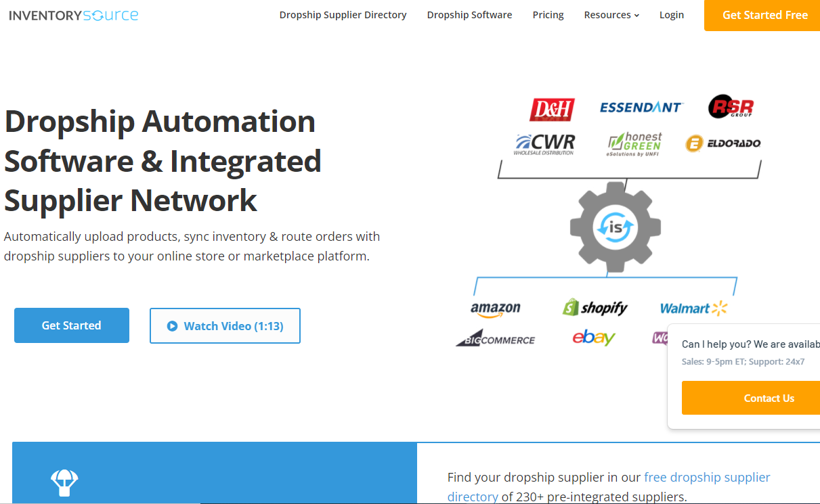Viewport: 820px width, 504px height.
Task: Click the 'Sales: 9-5pm ET; Support: 24x7' text
Action: point(743,362)
